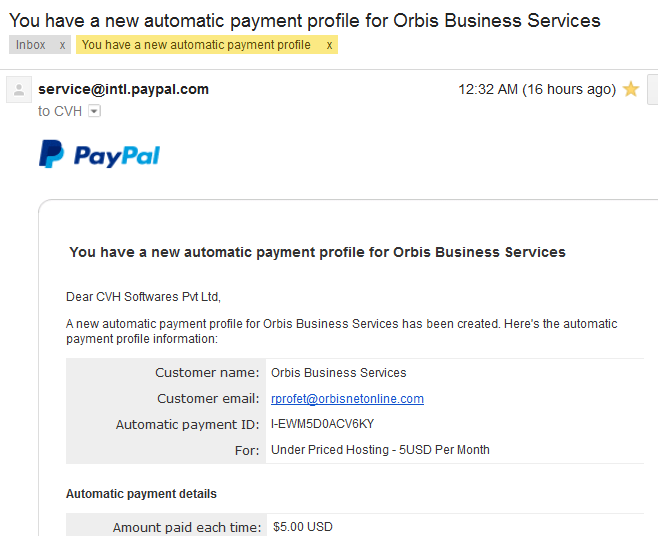Click the sender's avatar icon
Screen dimensions: 658x536
(19, 89)
